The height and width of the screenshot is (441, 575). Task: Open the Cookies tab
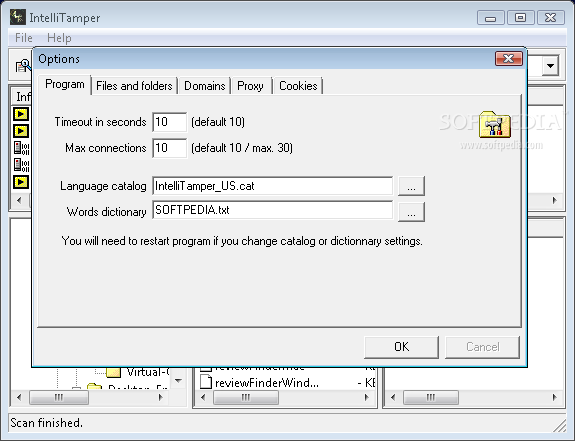(x=298, y=86)
